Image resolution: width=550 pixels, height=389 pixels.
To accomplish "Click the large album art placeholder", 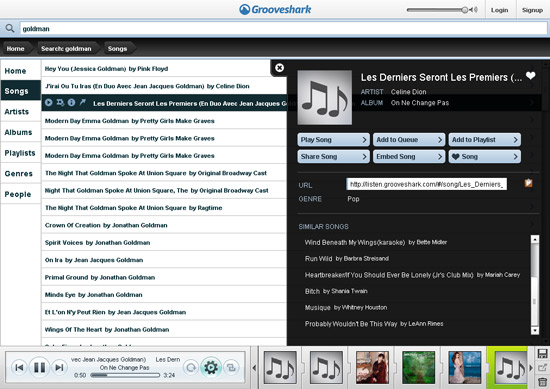I will [x=324, y=97].
